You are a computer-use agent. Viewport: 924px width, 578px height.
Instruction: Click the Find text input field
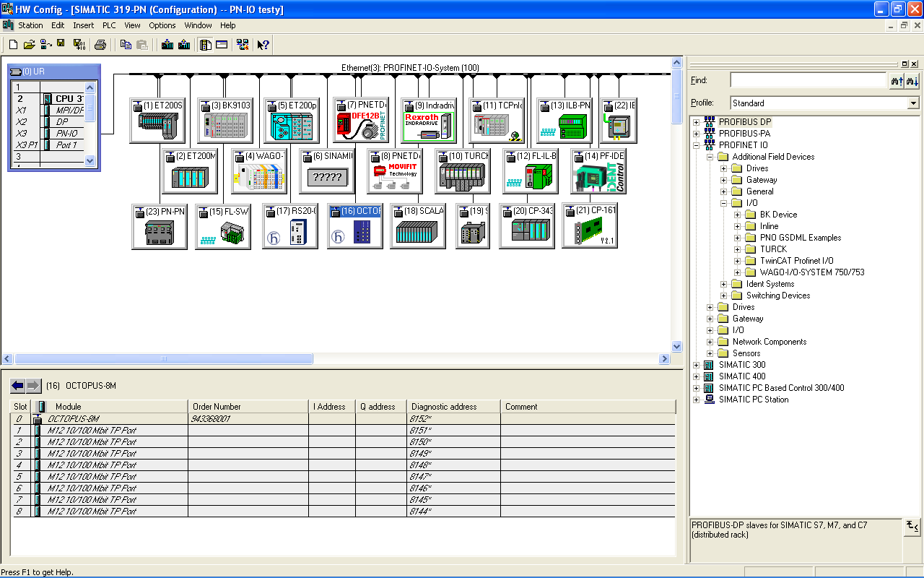coord(808,80)
